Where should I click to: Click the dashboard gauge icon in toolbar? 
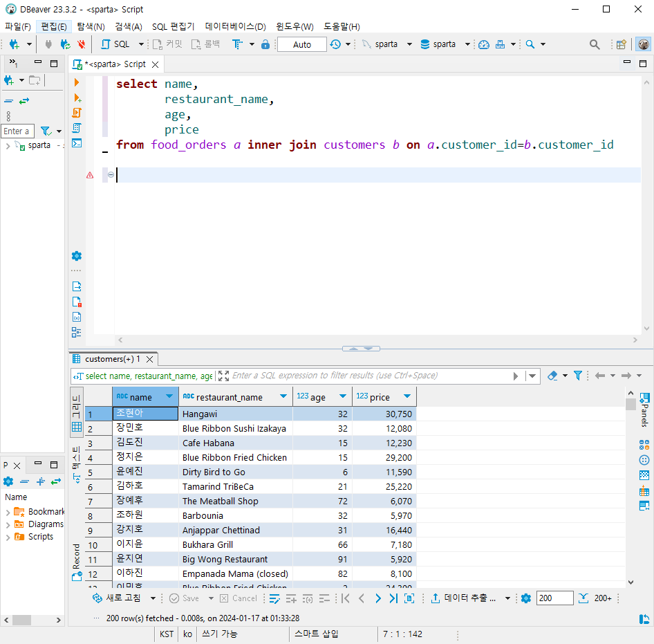pos(484,44)
